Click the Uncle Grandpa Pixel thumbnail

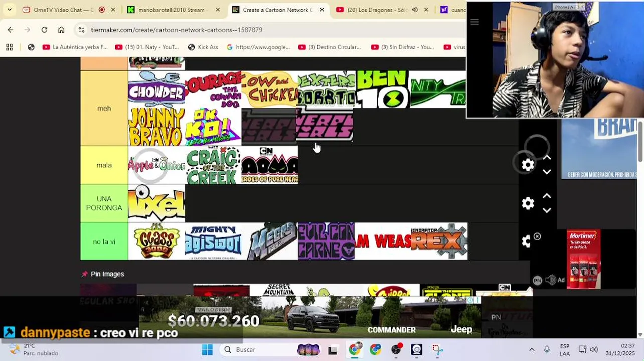point(156,203)
